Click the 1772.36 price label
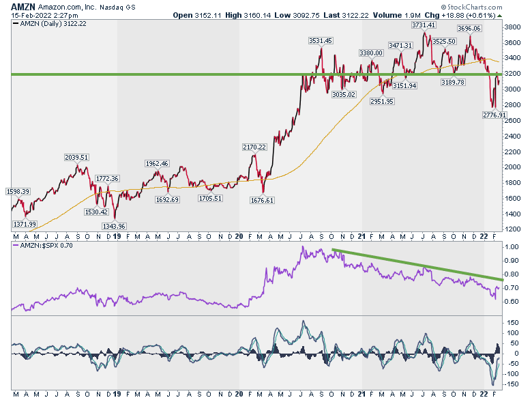The width and height of the screenshot is (532, 400). tap(107, 178)
